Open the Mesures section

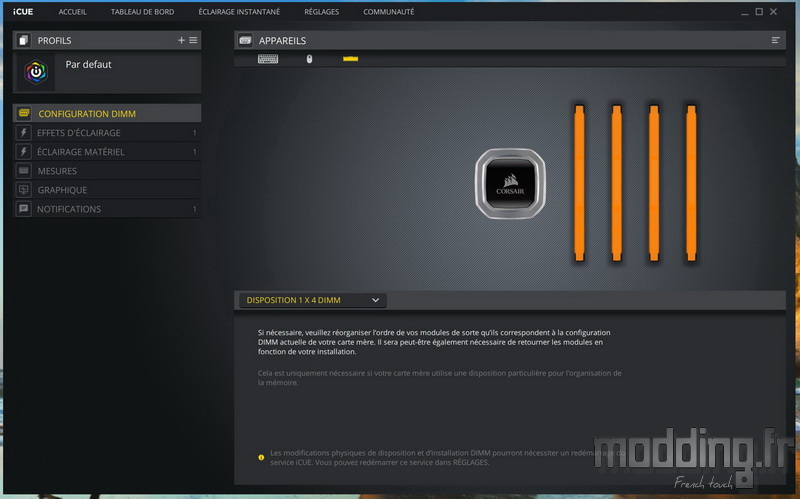pyautogui.click(x=107, y=170)
